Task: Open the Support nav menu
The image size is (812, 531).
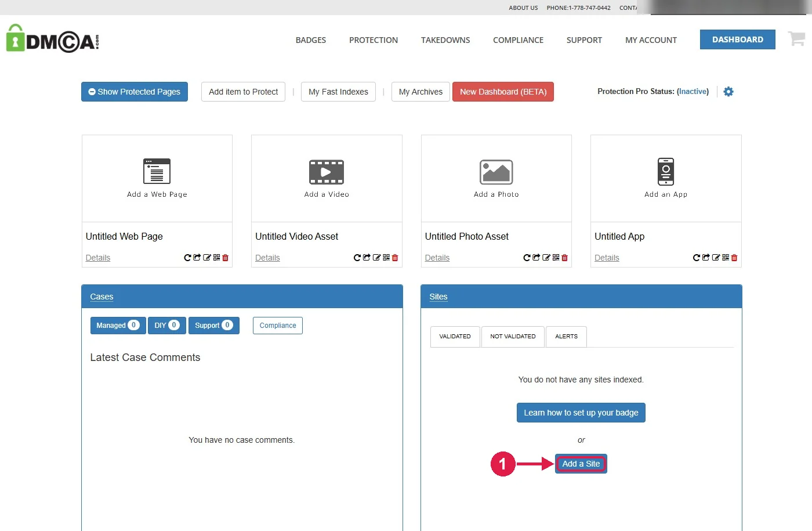Action: click(584, 40)
